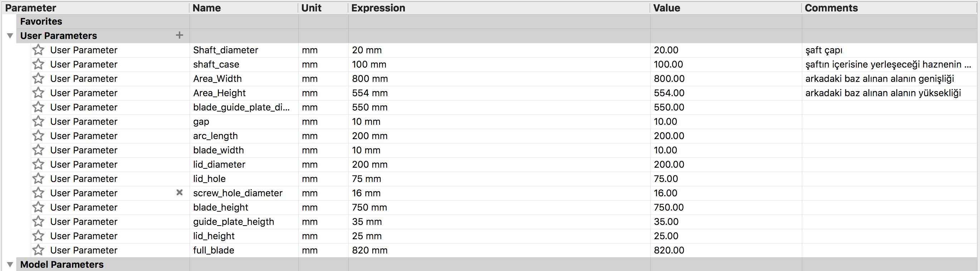This screenshot has height=271, width=980.
Task: Edit the 554 mm expression of Area_Height
Action: coord(499,93)
